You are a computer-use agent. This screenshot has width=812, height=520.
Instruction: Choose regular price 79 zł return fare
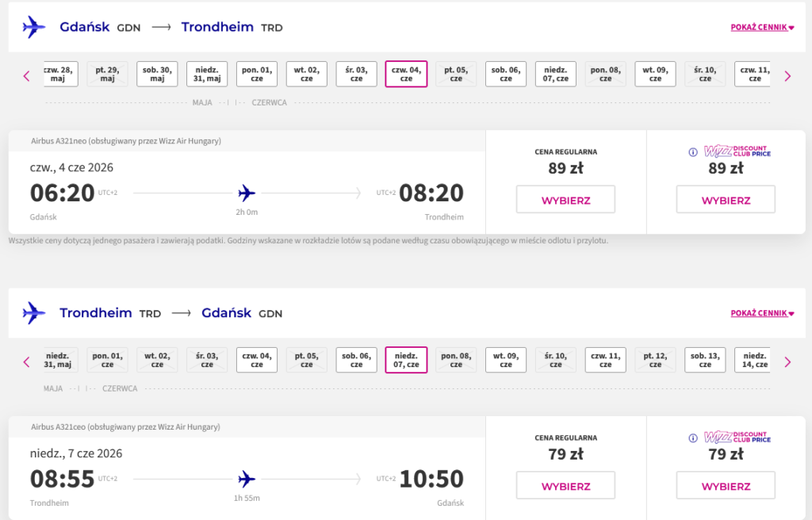coord(565,485)
